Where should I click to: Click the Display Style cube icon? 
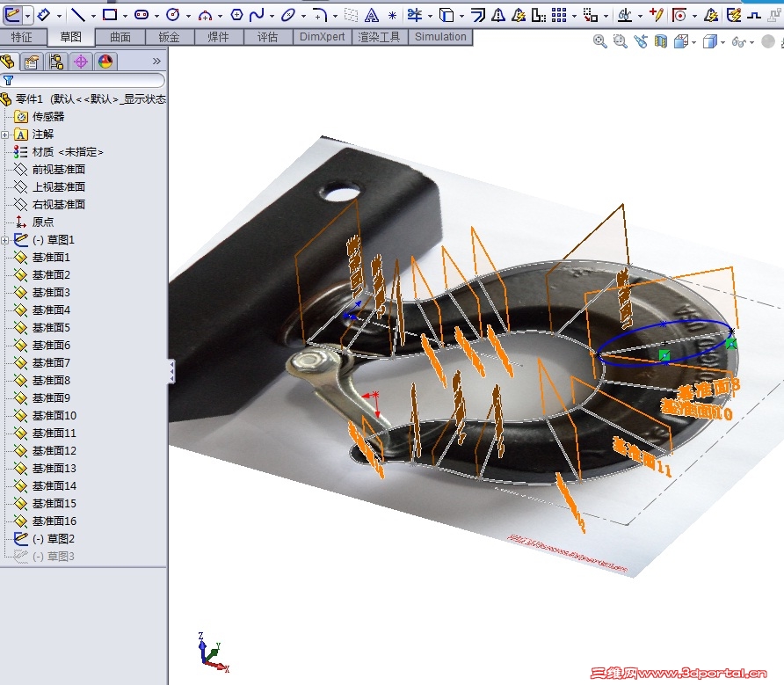710,41
